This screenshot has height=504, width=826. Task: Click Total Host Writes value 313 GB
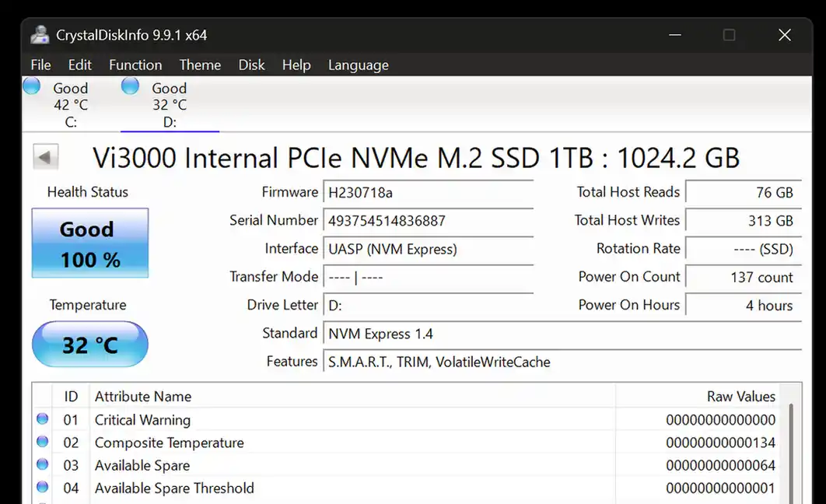point(744,220)
